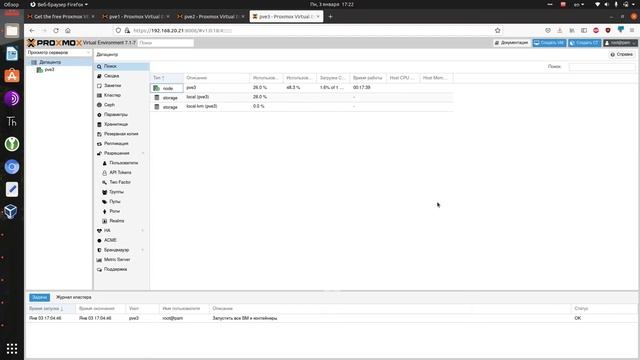Open keyboard layout dropdown in top bar
The width and height of the screenshot is (640, 360).
click(x=579, y=4)
